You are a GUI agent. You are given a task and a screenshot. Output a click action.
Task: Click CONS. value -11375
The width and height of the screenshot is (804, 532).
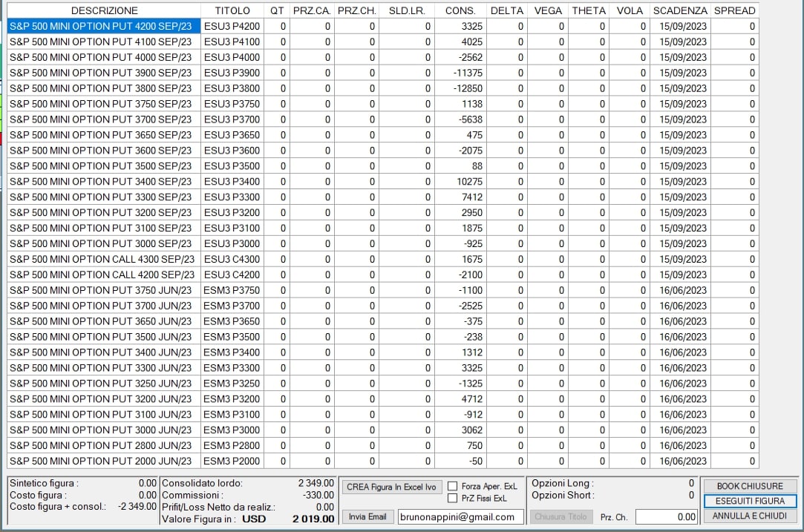(x=460, y=73)
